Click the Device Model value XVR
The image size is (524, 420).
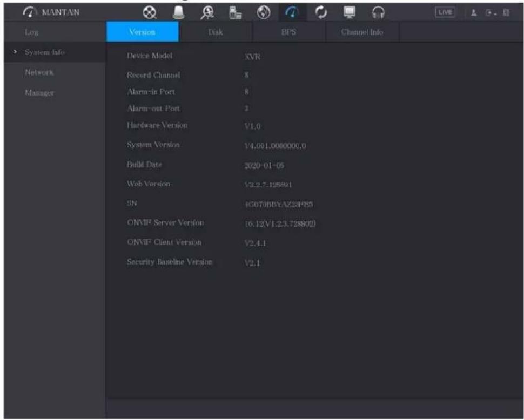252,57
